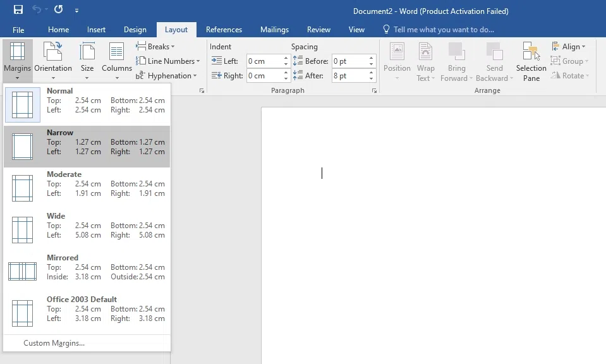Open the References tab
606x364 pixels.
click(x=224, y=29)
